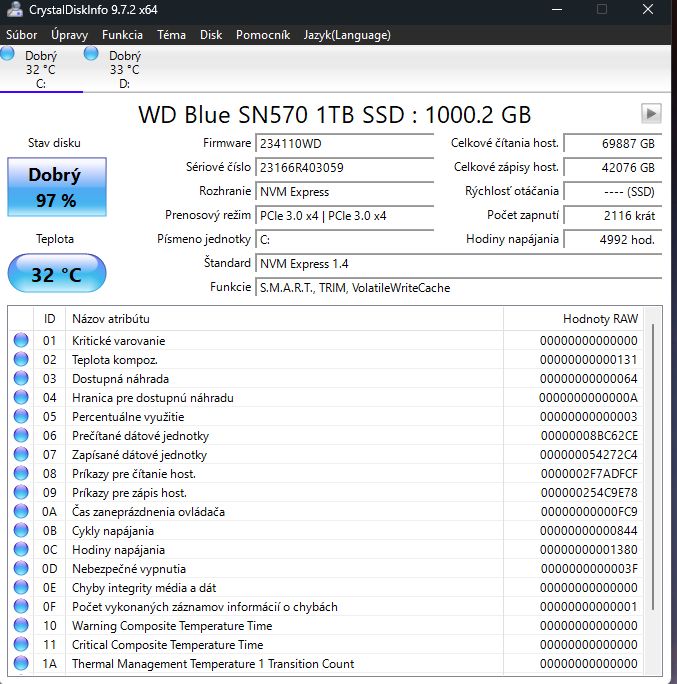Screen dimensions: 677x684
Task: Click status orb for Percentuálne využitie row
Action: tap(21, 416)
